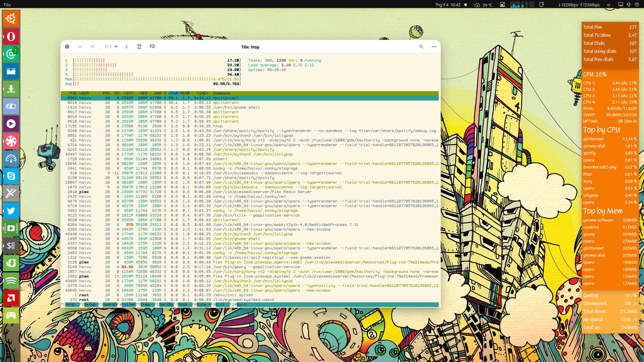Open the tweaks toggle app in dock
The width and height of the screenshot is (644, 362).
(11, 106)
